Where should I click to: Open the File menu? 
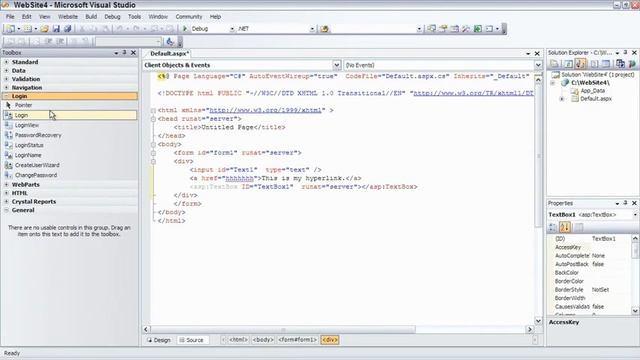(x=10, y=17)
